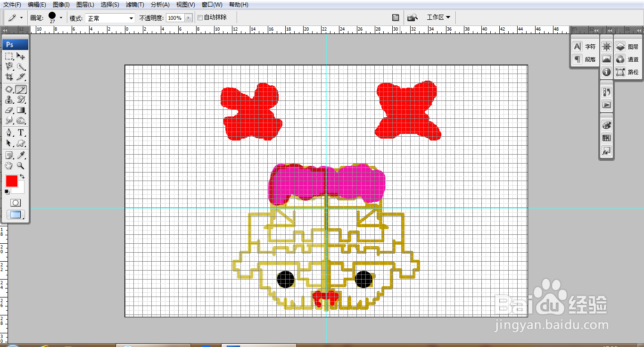The height and width of the screenshot is (347, 644).
Task: Click the opacity 100% input field
Action: pos(175,18)
